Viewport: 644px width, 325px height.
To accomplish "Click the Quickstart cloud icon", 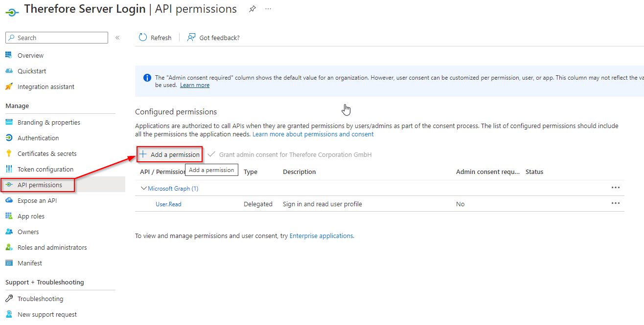I will (9, 71).
